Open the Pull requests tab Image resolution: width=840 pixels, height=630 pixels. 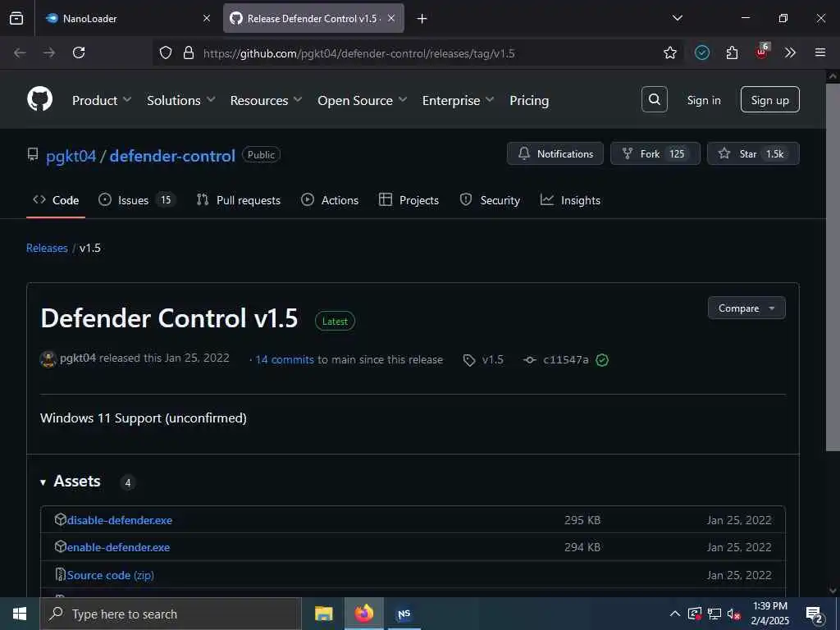(239, 200)
